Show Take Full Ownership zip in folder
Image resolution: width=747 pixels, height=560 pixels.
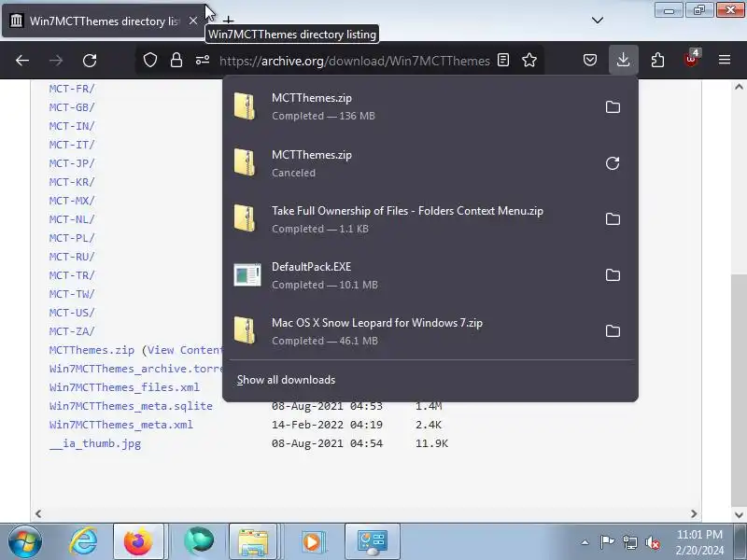(613, 219)
